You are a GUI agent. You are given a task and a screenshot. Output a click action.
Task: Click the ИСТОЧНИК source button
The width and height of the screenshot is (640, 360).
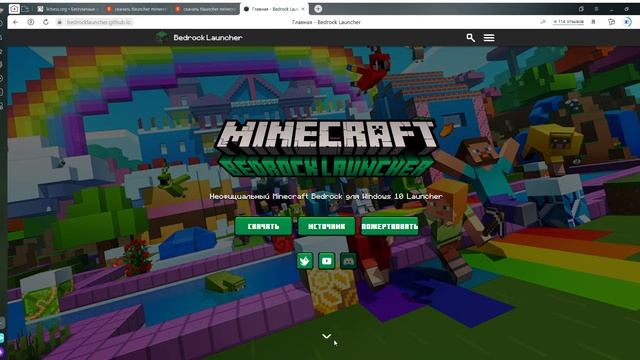click(327, 226)
